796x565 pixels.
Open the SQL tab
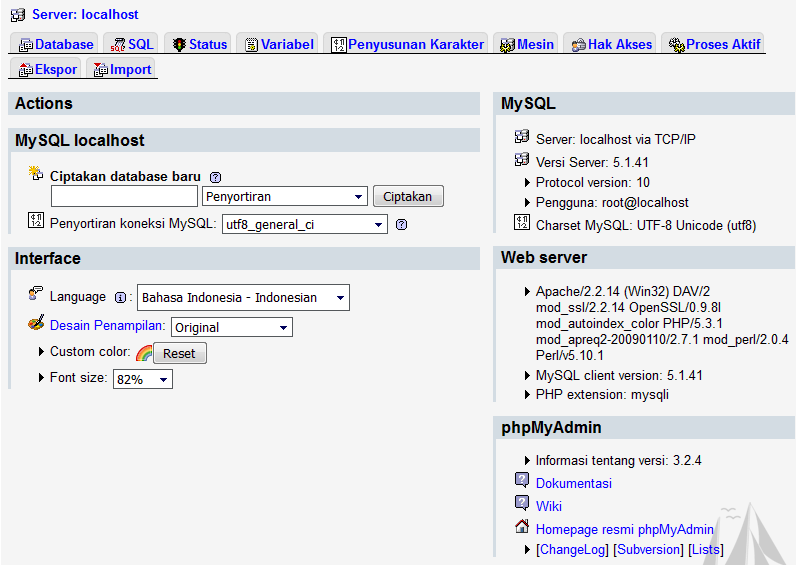(132, 45)
